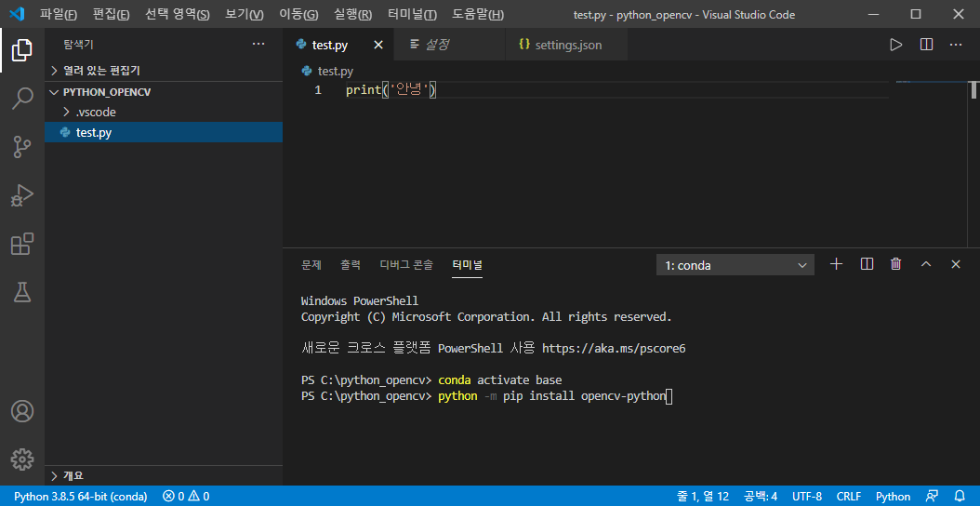
Task: Open the Help menu
Action: [478, 14]
